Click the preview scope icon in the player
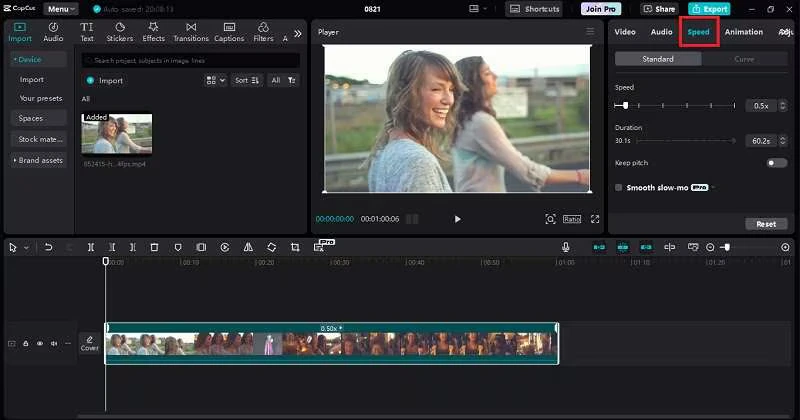Image resolution: width=800 pixels, height=420 pixels. click(550, 219)
